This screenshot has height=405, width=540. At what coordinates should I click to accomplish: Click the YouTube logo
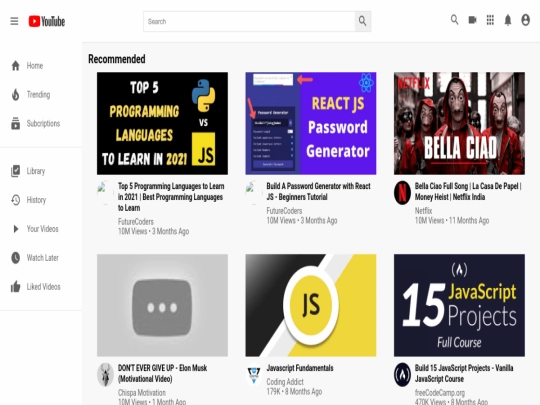pyautogui.click(x=47, y=21)
